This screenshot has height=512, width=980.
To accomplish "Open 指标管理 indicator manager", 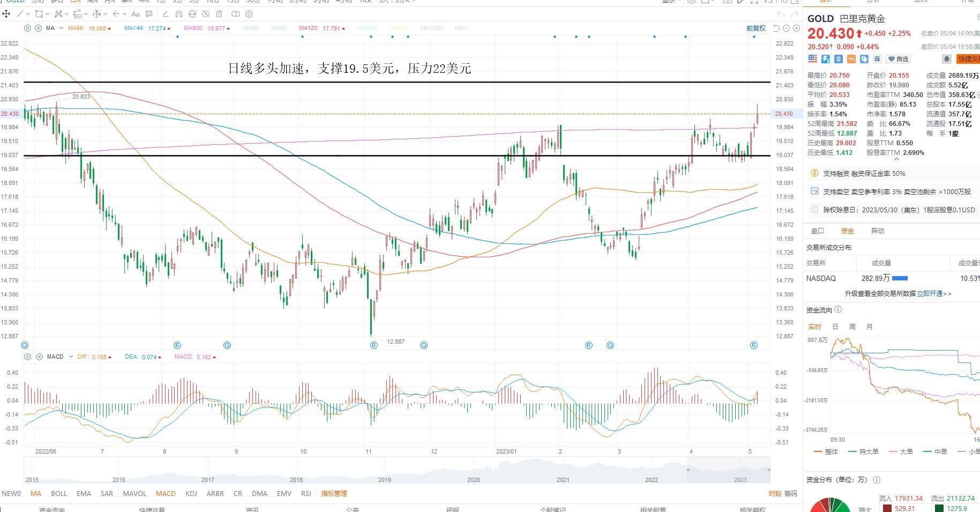I will pyautogui.click(x=334, y=493).
